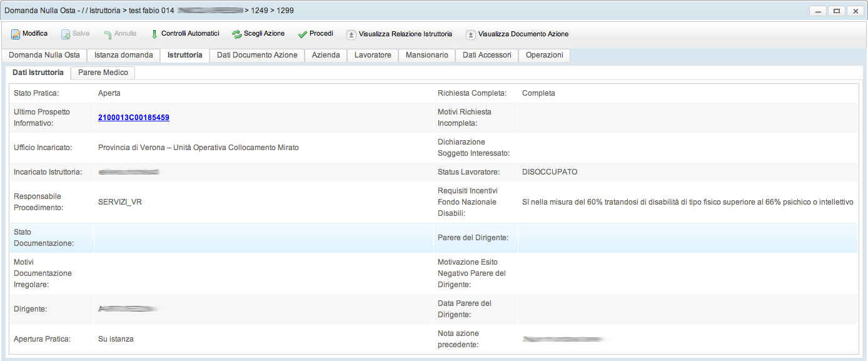
Task: Click the Modifica pencil icon
Action: point(16,34)
